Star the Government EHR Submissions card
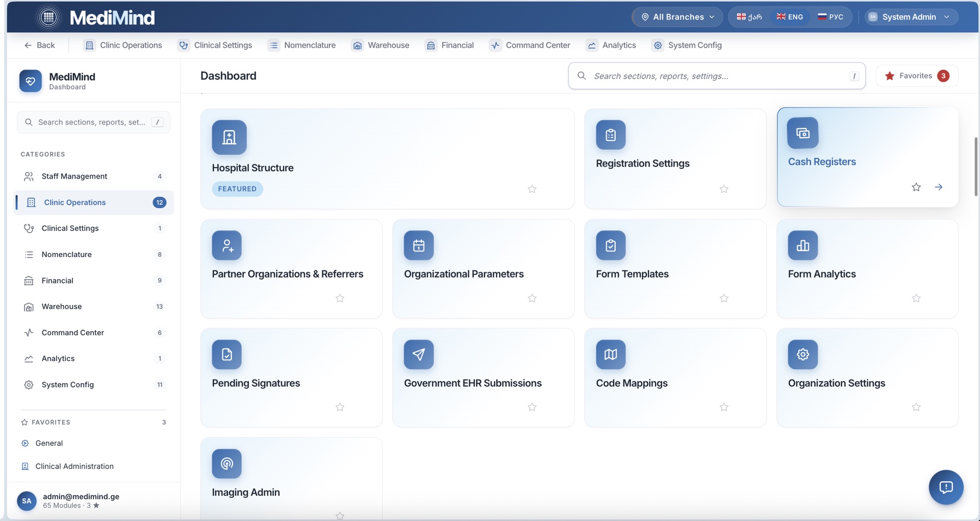980x521 pixels. coord(532,407)
